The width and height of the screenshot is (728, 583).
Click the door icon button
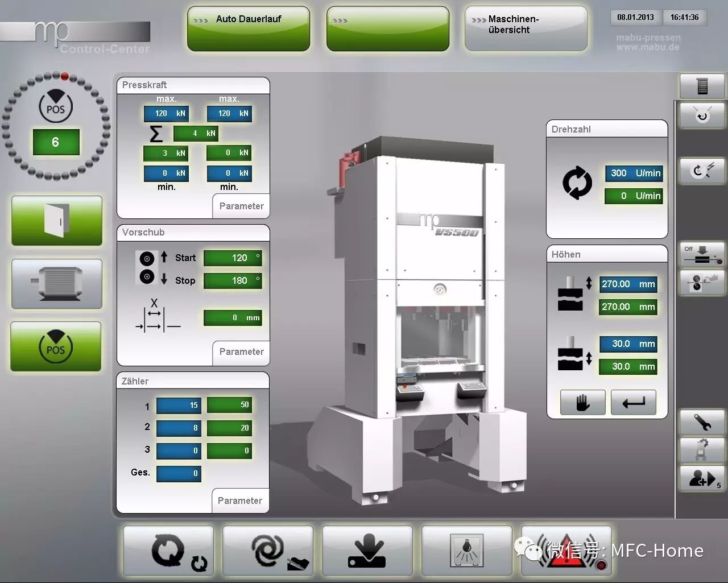coord(57,221)
